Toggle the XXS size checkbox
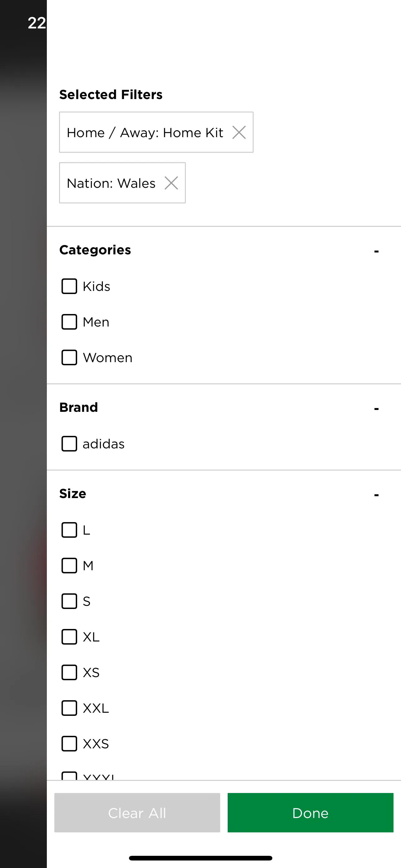The height and width of the screenshot is (868, 401). 69,744
